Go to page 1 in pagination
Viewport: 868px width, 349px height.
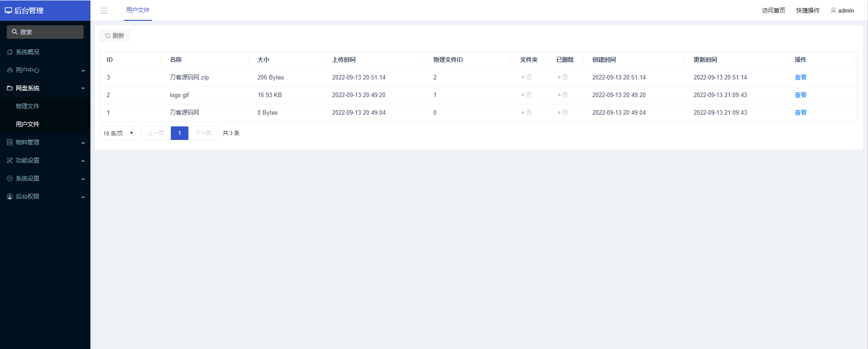(179, 133)
